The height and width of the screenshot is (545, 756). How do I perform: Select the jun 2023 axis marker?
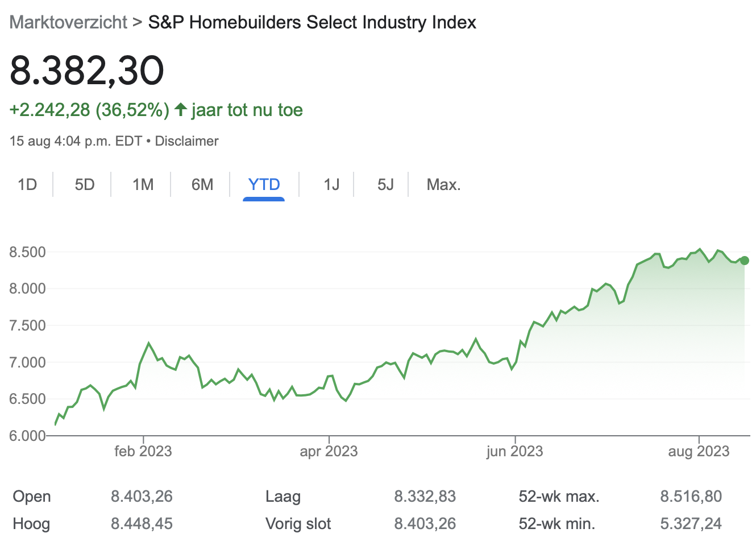pyautogui.click(x=514, y=451)
